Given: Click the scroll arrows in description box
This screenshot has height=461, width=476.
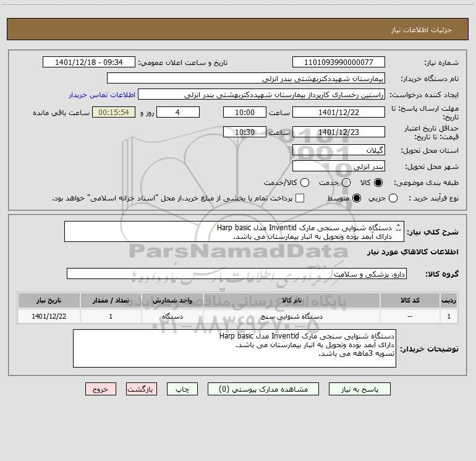Looking at the screenshot, I should (398, 228).
